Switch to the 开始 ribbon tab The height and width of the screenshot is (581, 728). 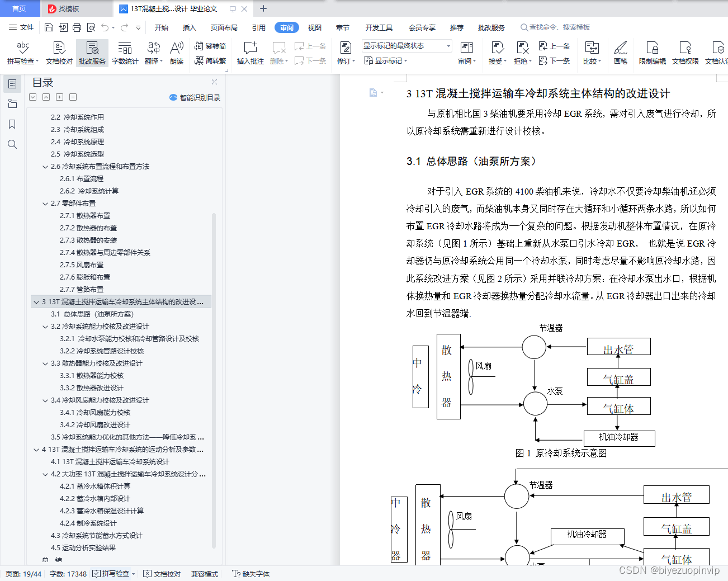point(162,27)
